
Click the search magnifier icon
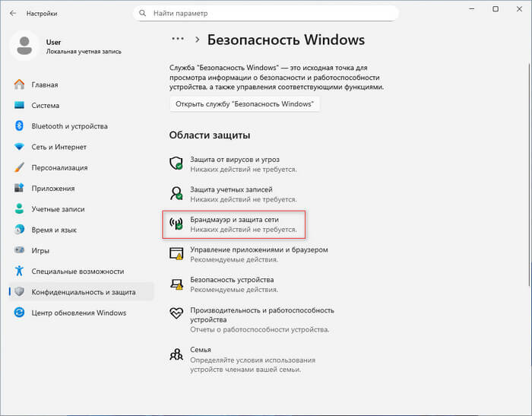tap(143, 14)
